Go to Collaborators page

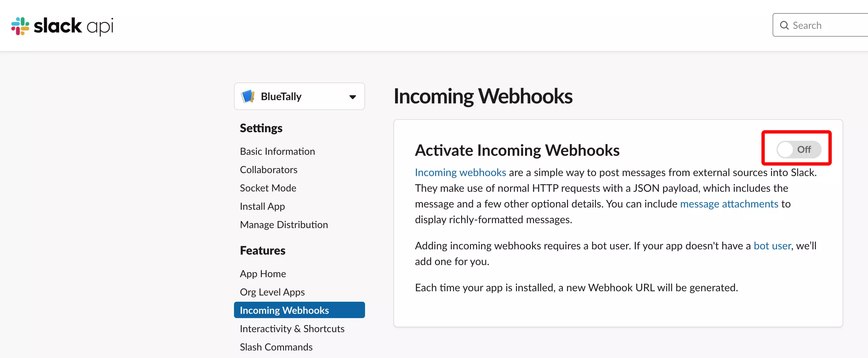point(269,170)
